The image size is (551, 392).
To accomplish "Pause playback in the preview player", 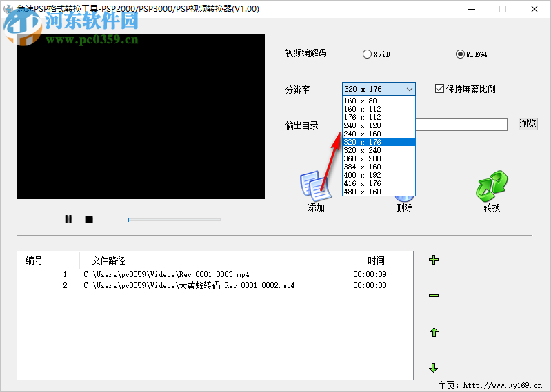I will 68,219.
